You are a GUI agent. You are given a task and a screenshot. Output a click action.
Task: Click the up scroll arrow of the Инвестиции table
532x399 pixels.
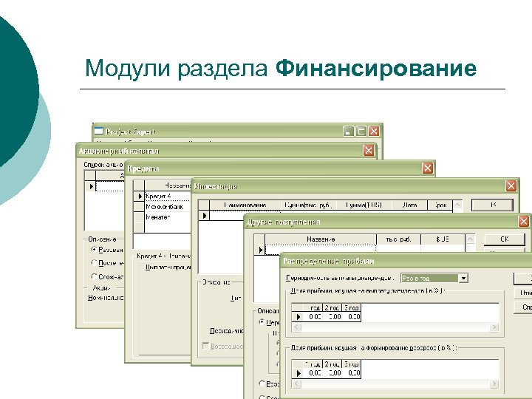tap(457, 205)
